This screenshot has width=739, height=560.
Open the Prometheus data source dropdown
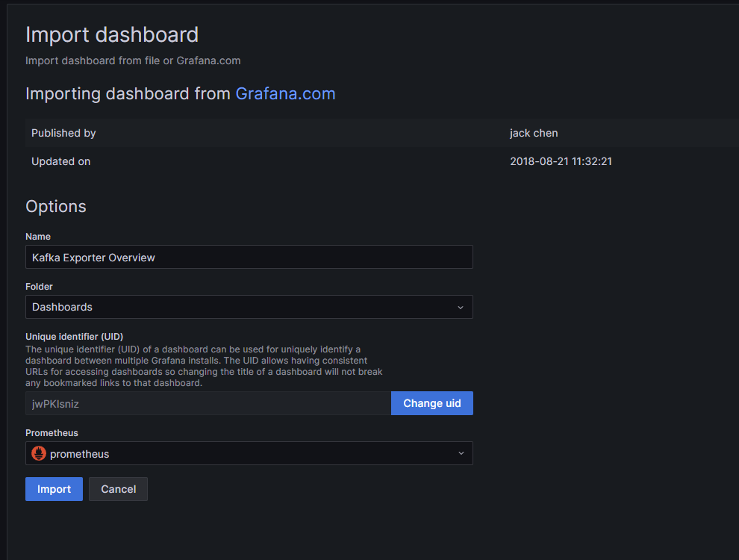pyautogui.click(x=249, y=453)
